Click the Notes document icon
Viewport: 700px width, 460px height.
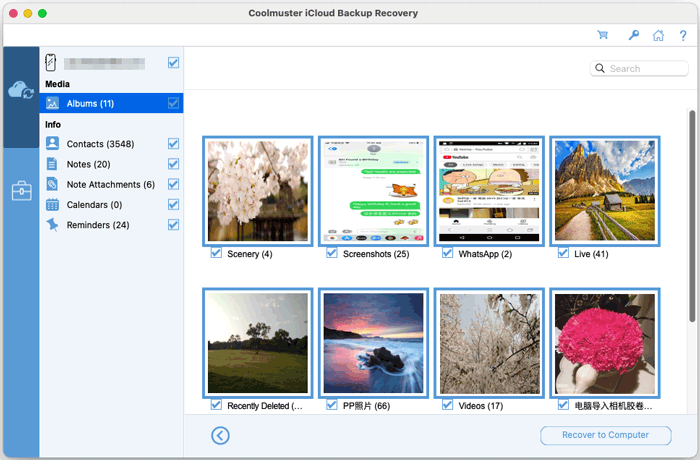click(x=52, y=164)
